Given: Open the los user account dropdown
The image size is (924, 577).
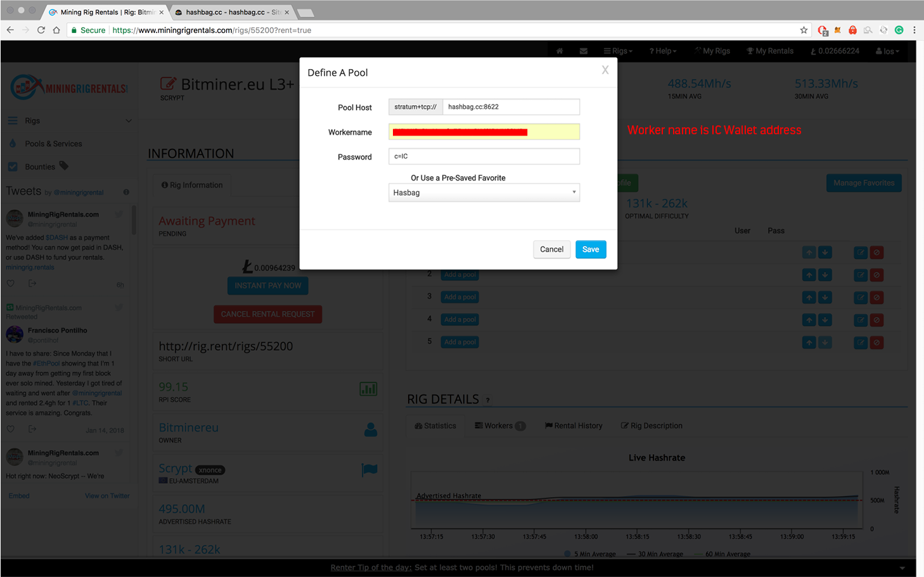Looking at the screenshot, I should tap(887, 51).
